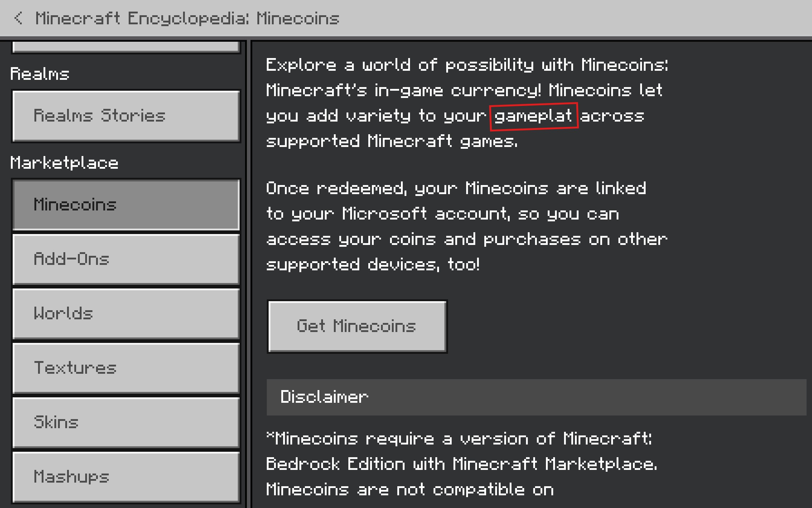Image resolution: width=812 pixels, height=508 pixels.
Task: Click the Minecraft Encyclopedia: Minecoins title
Action: point(187,18)
